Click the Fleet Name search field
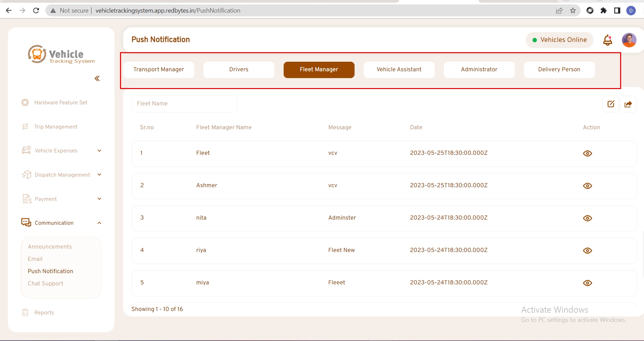 (184, 104)
